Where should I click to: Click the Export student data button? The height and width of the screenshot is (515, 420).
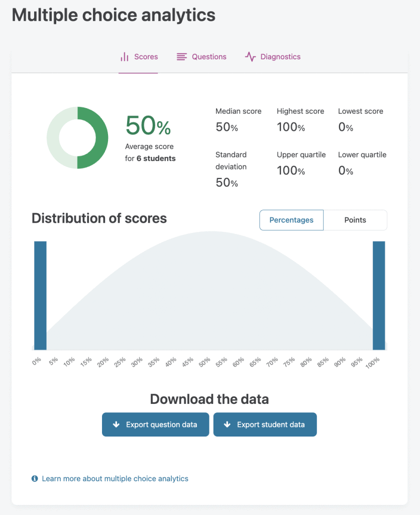click(265, 424)
